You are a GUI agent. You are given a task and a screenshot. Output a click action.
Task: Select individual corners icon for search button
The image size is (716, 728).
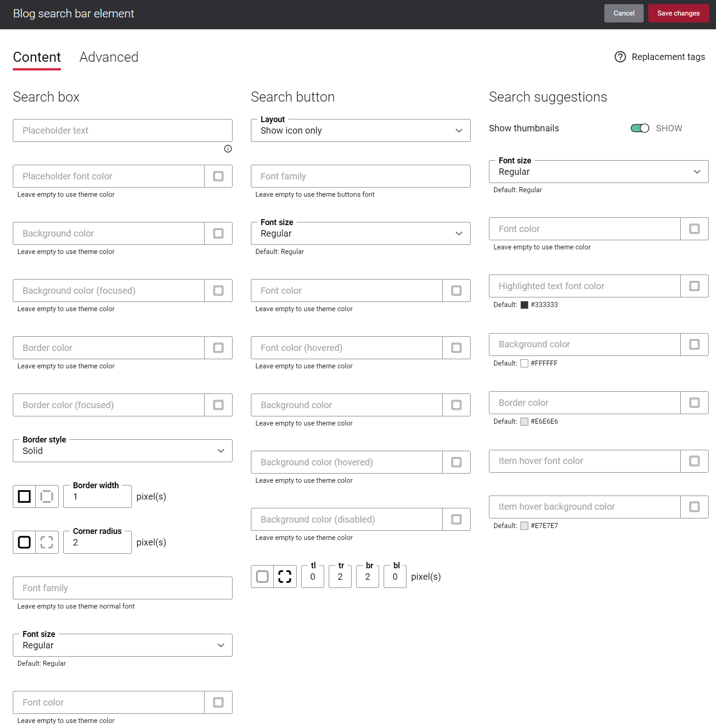285,577
